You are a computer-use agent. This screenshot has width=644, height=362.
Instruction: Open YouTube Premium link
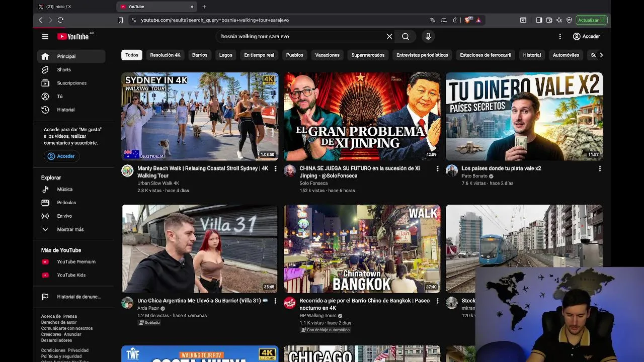[71, 262]
